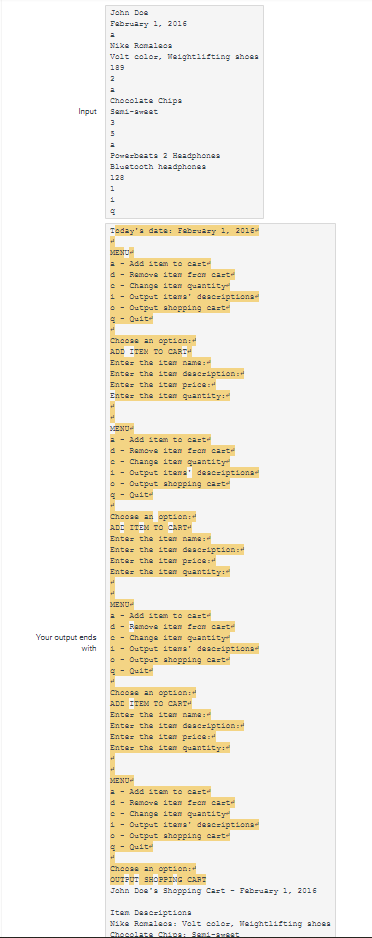Select highlighted 'Today's date: February 1, 2016' line
Viewport: 372px width, 938px height.
[184, 230]
